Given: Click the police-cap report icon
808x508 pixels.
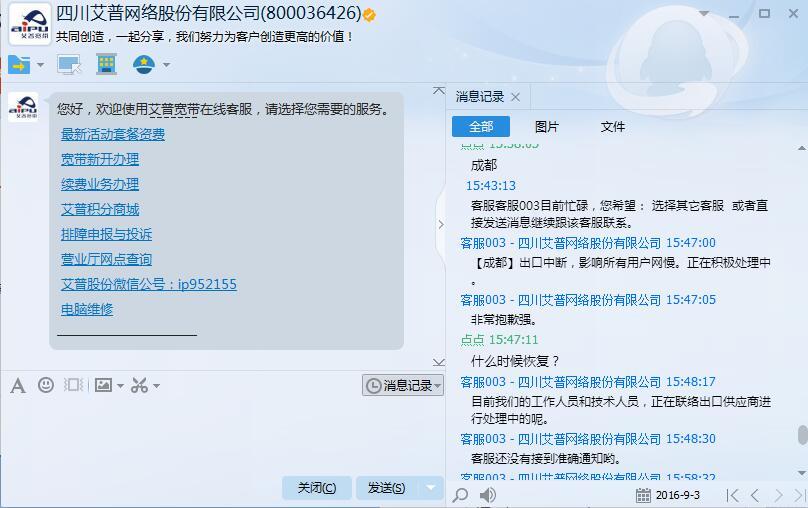Looking at the screenshot, I should tap(144, 64).
